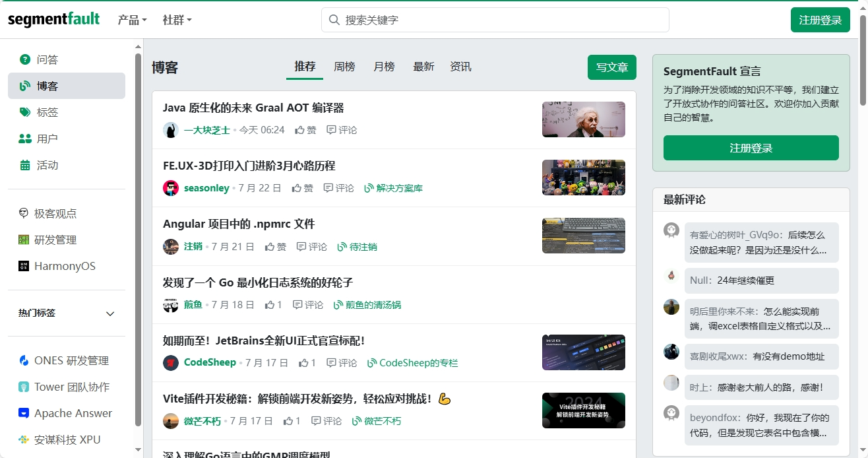Click the Tower 团队协作 icon
Viewport: 868px width, 458px height.
pos(24,387)
